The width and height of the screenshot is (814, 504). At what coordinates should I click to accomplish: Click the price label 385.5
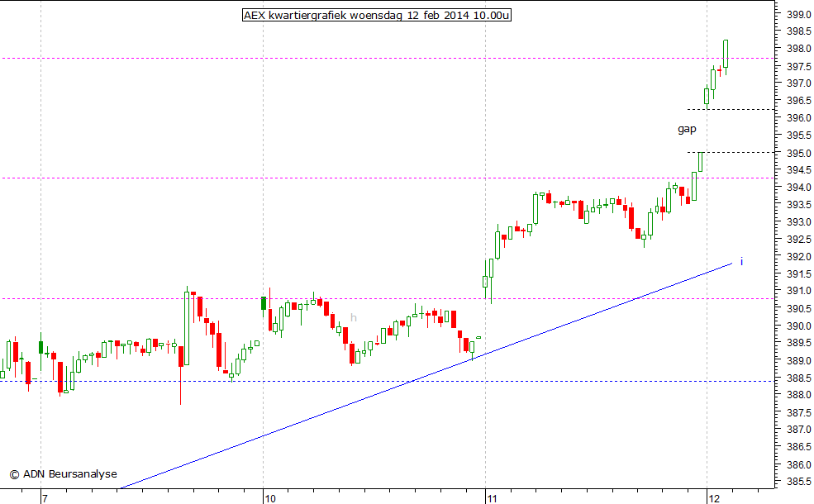799,481
